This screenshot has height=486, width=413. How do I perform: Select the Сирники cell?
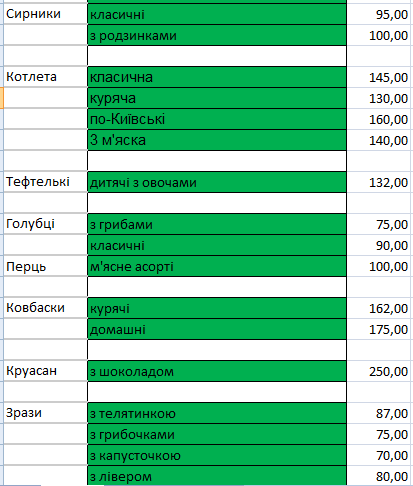coord(45,14)
